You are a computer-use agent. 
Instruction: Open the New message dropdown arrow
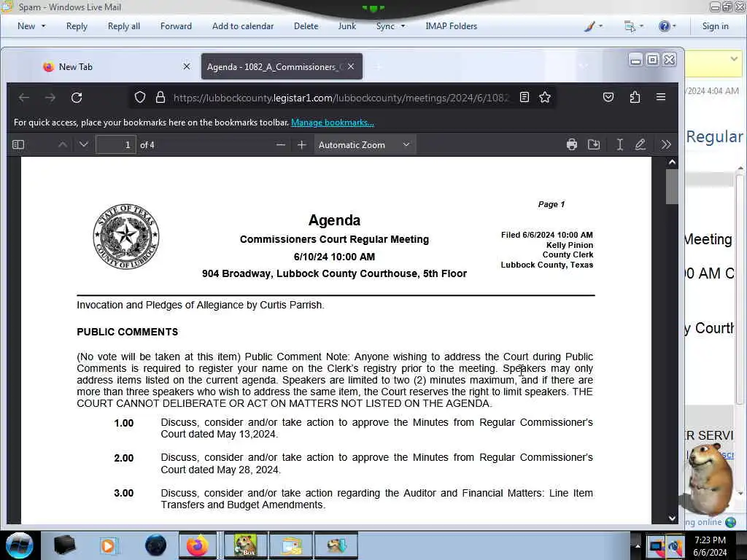[43, 26]
